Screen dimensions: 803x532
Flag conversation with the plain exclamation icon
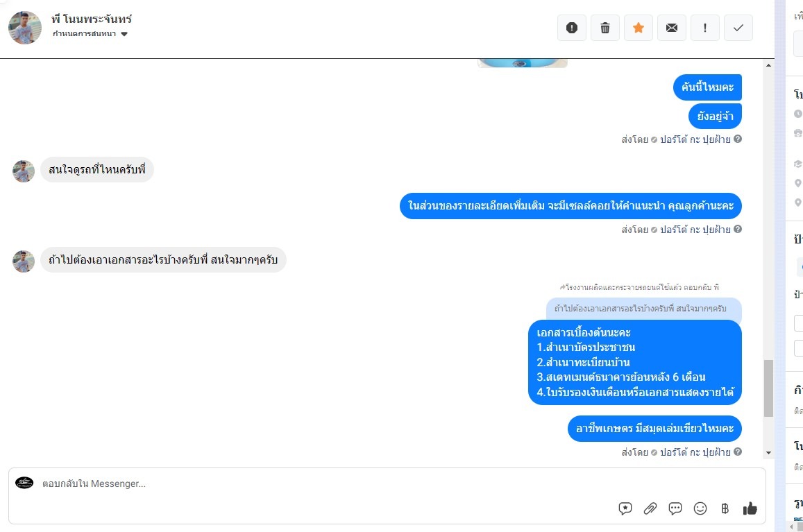[704, 28]
